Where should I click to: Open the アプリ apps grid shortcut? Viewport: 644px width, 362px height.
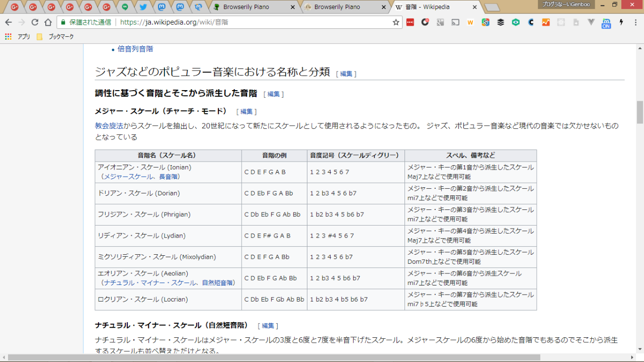click(18, 37)
